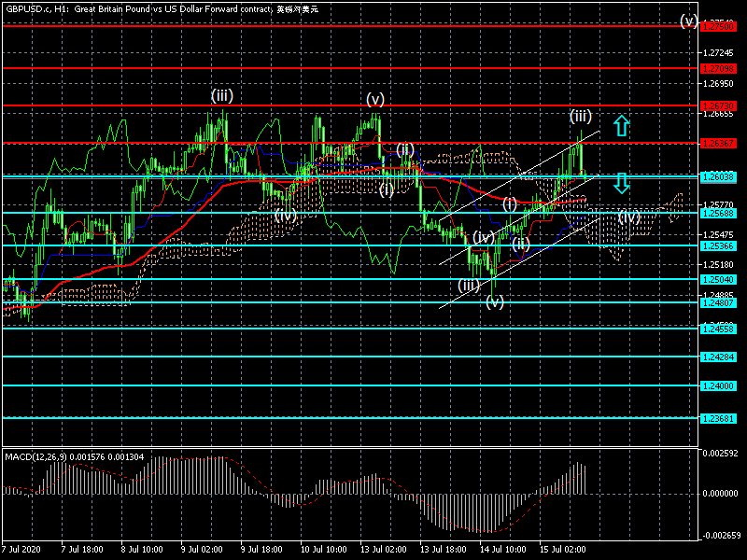Screen dimensions: 747x560
Task: Select the (iii) wave label on 1.25040 line
Action: [x=469, y=286]
